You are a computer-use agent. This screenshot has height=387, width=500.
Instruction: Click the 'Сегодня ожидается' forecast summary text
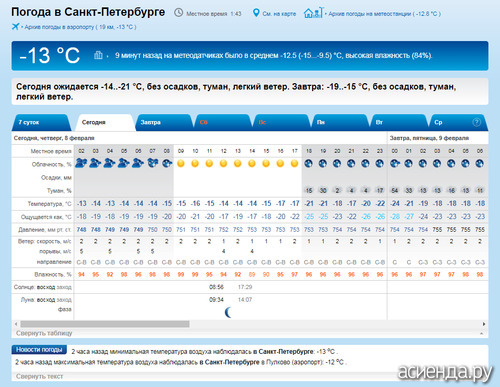236,92
